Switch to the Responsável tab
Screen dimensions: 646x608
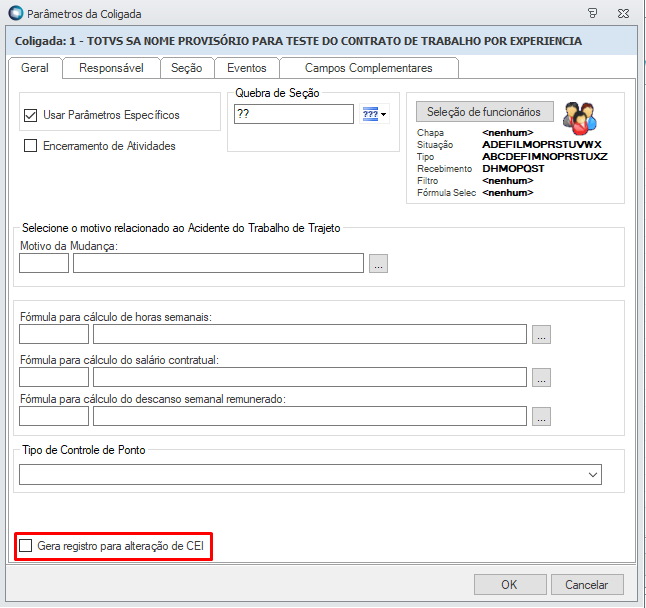click(x=111, y=68)
